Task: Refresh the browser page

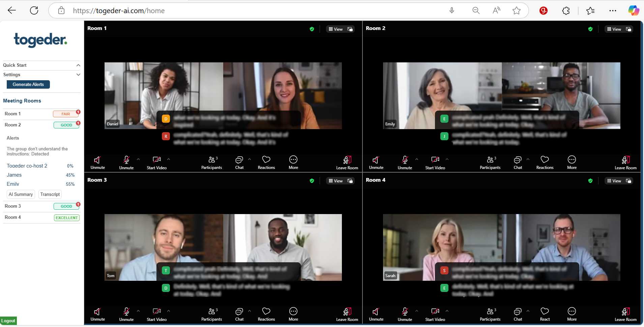Action: tap(34, 10)
